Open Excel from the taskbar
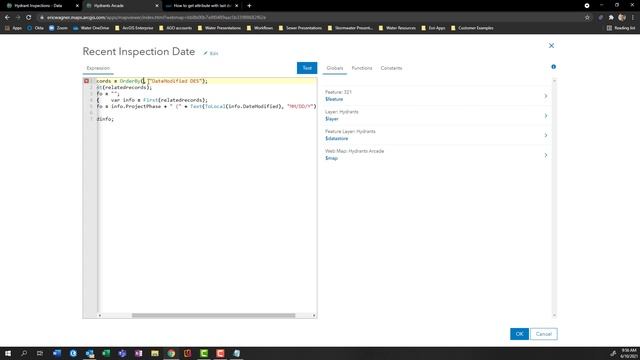This screenshot has height=360, width=640. pos(106,353)
